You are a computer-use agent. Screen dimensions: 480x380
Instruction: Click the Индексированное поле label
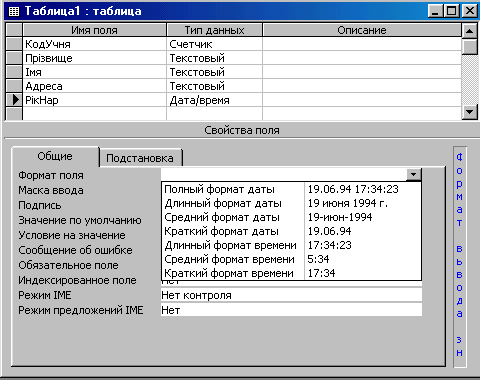click(77, 280)
